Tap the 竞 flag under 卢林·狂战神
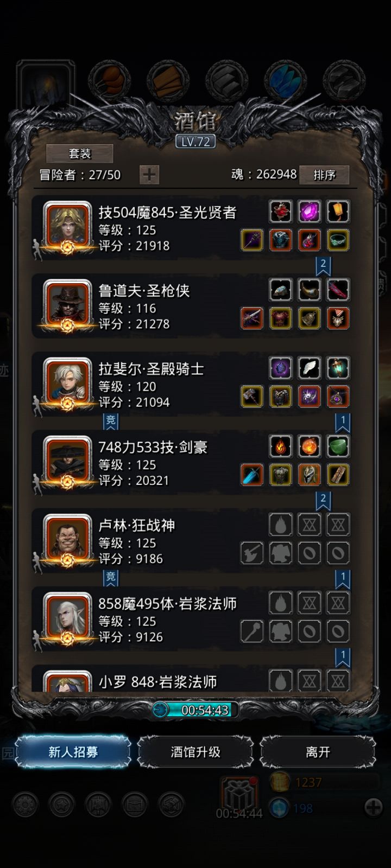 (111, 578)
